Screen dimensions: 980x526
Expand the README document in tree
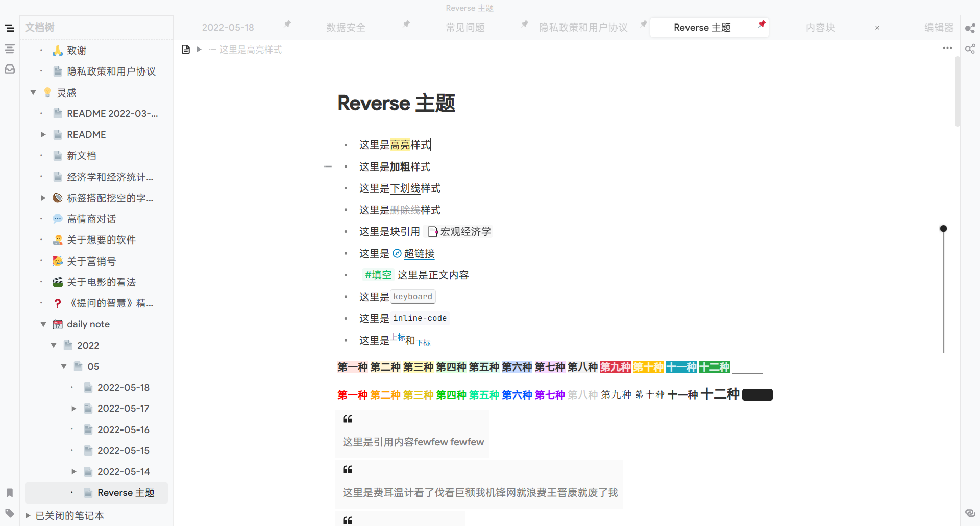click(x=43, y=135)
